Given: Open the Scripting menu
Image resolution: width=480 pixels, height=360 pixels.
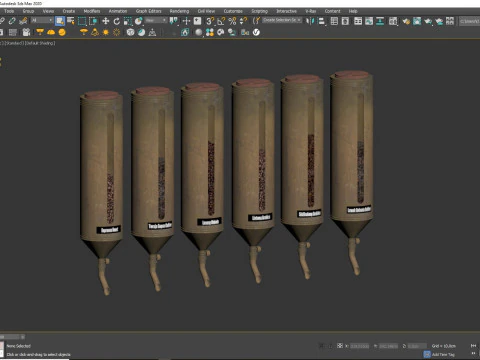Looking at the screenshot, I should point(260,11).
